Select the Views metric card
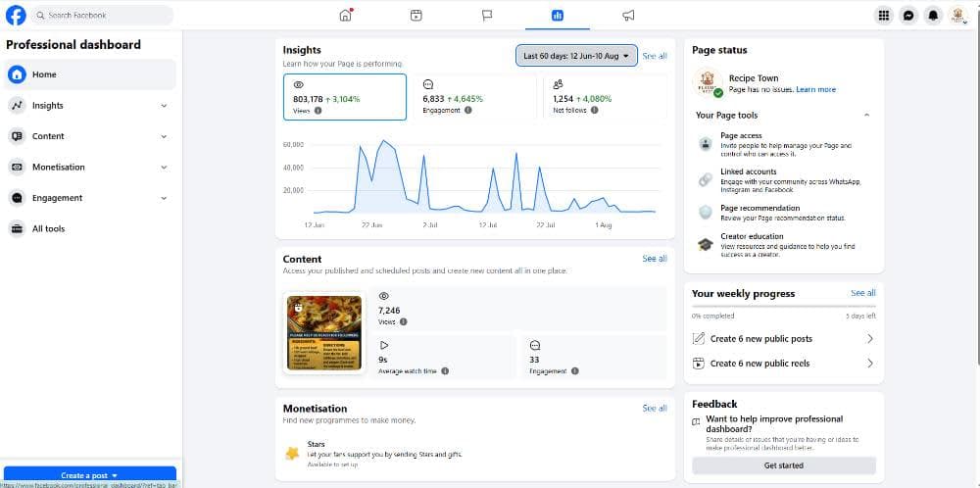Viewport: 980px width, 488px height. click(344, 97)
